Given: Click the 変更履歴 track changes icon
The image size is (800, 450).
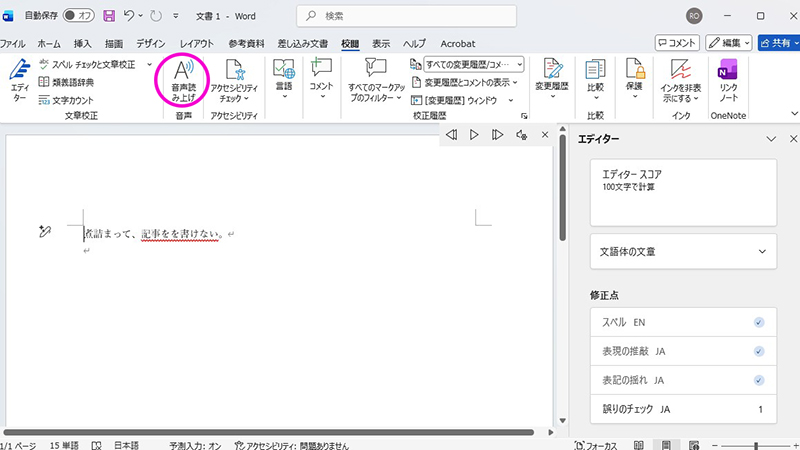Looking at the screenshot, I should click(x=550, y=78).
